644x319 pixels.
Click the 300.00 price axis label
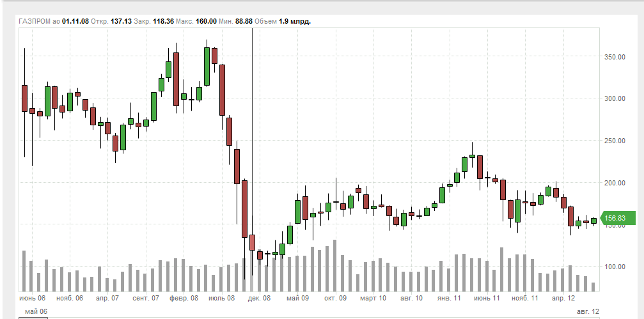coord(615,98)
